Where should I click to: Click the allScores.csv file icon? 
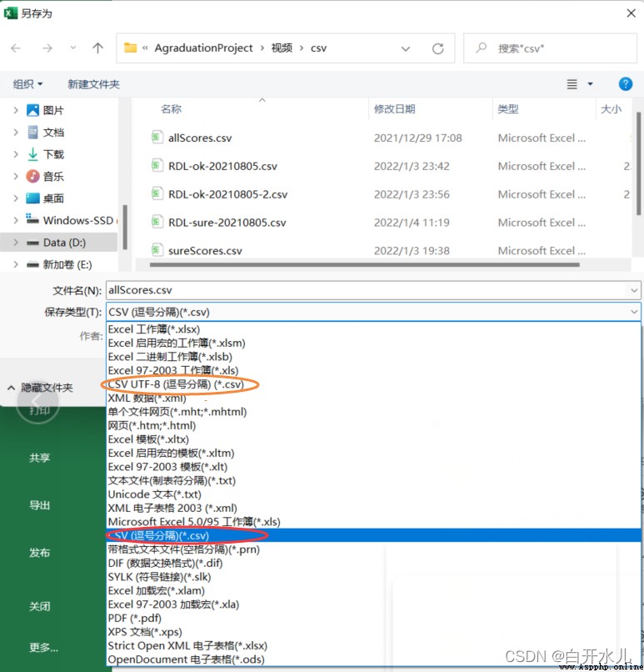[x=157, y=137]
